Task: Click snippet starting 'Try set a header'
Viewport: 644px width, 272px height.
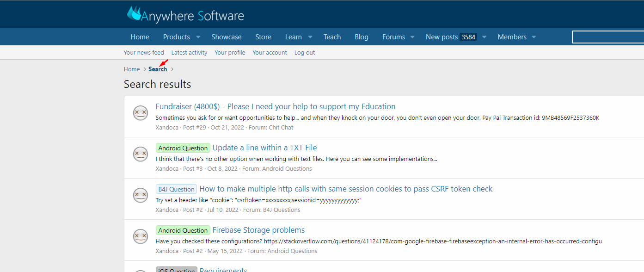Action: (x=258, y=200)
